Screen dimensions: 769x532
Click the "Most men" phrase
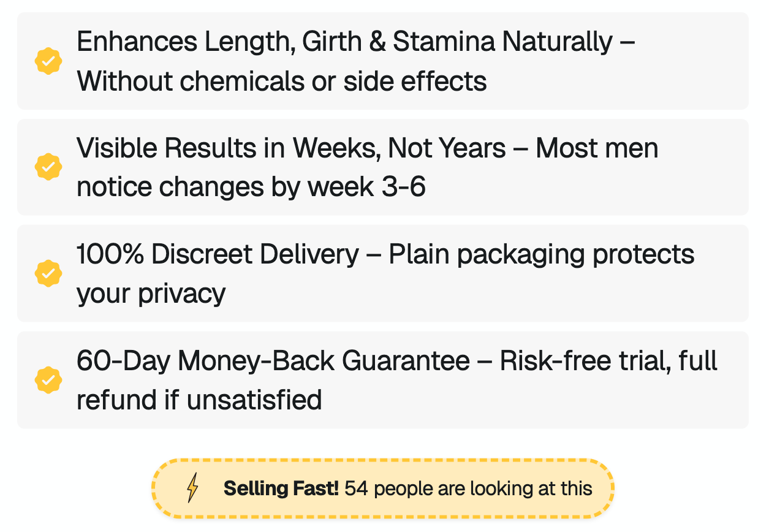click(597, 148)
